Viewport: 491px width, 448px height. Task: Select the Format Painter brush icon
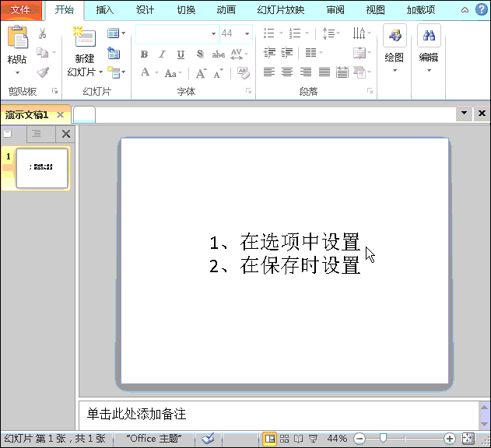tap(43, 72)
